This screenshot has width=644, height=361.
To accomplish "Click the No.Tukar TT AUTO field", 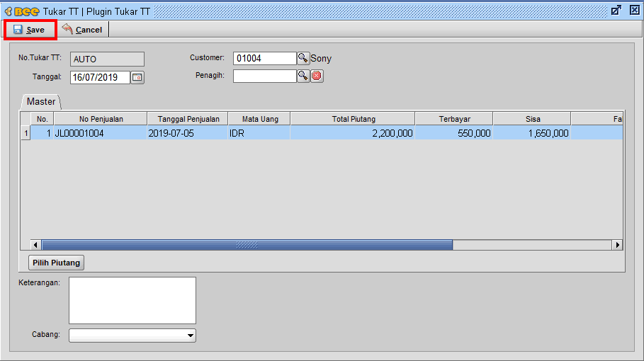I will (x=107, y=59).
